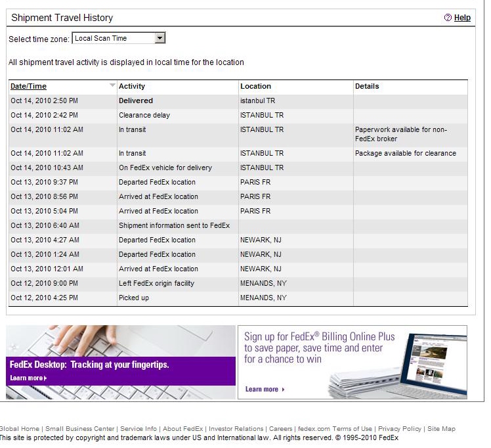Click Oct 13, 2010 1:24 AM entry
Viewport: 491px width, 448px height.
pyautogui.click(x=45, y=254)
